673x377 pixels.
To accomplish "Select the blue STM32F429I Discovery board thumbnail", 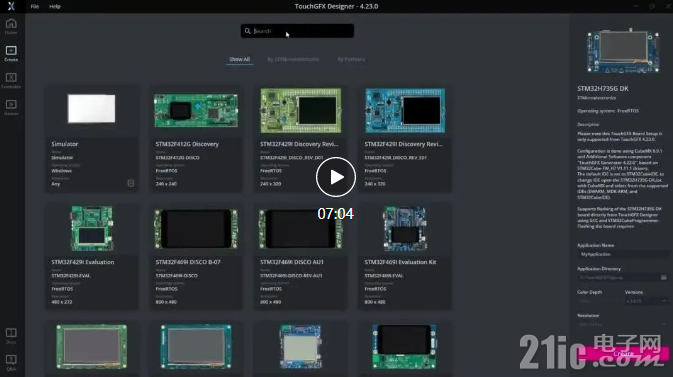I will [405, 111].
